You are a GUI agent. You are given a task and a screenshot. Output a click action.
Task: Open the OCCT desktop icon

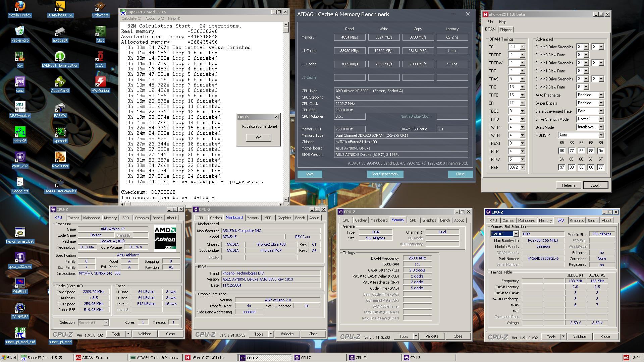coord(100,59)
